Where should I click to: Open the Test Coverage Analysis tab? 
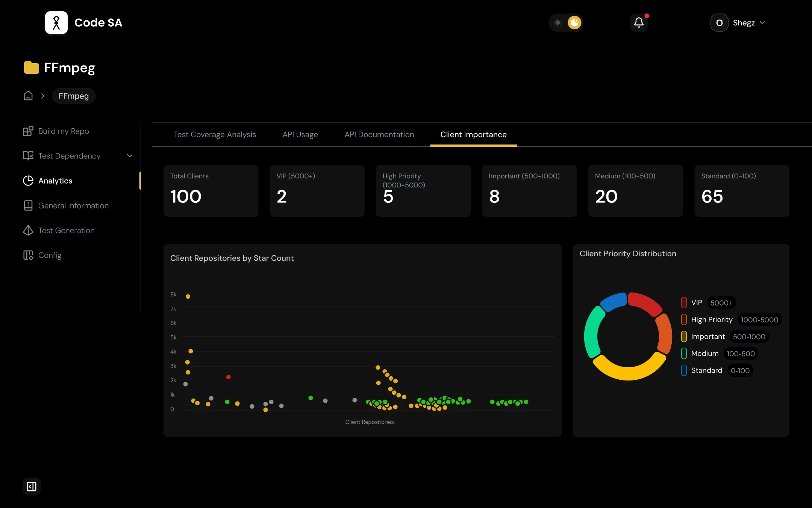pyautogui.click(x=215, y=134)
